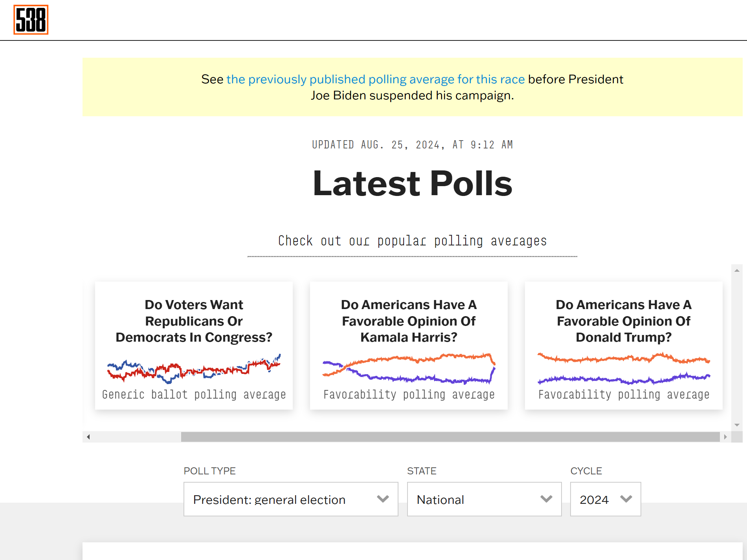
Task: Open the previously published polling average link
Action: [375, 79]
